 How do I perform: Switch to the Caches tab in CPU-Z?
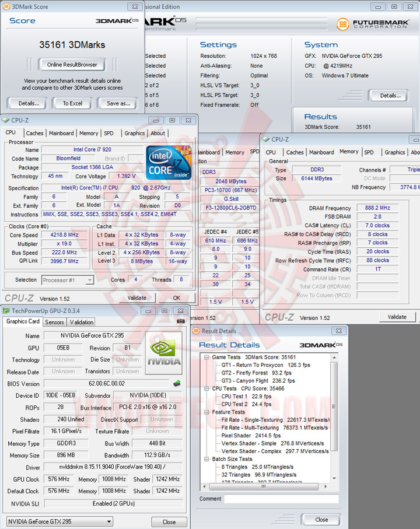click(35, 133)
